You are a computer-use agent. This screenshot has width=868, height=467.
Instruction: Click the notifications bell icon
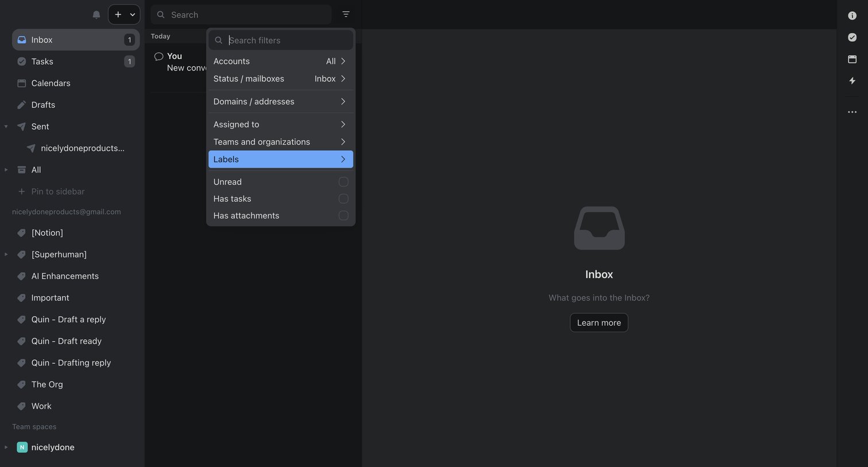coord(96,15)
